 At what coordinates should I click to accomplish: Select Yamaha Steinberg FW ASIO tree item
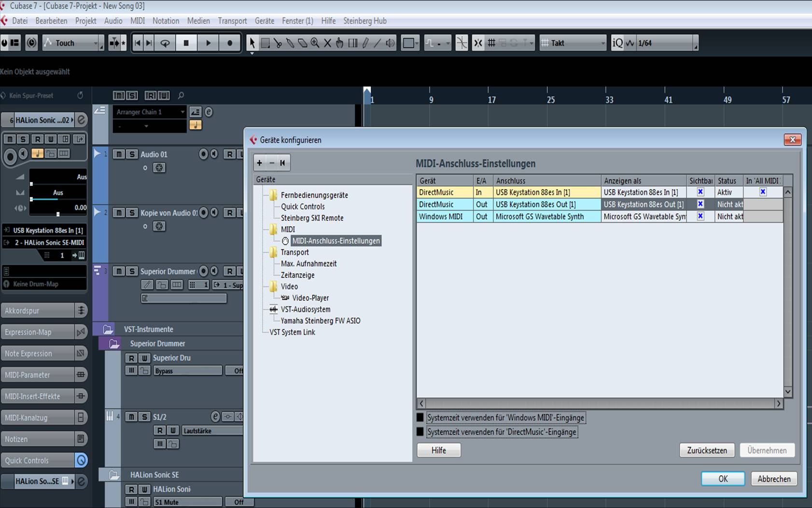[x=321, y=321]
